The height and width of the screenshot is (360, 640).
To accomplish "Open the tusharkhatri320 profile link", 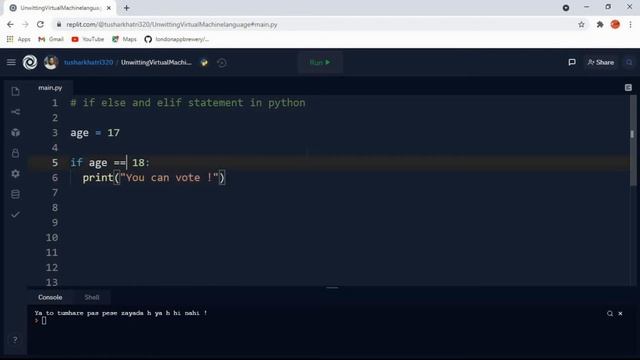I will [88, 62].
